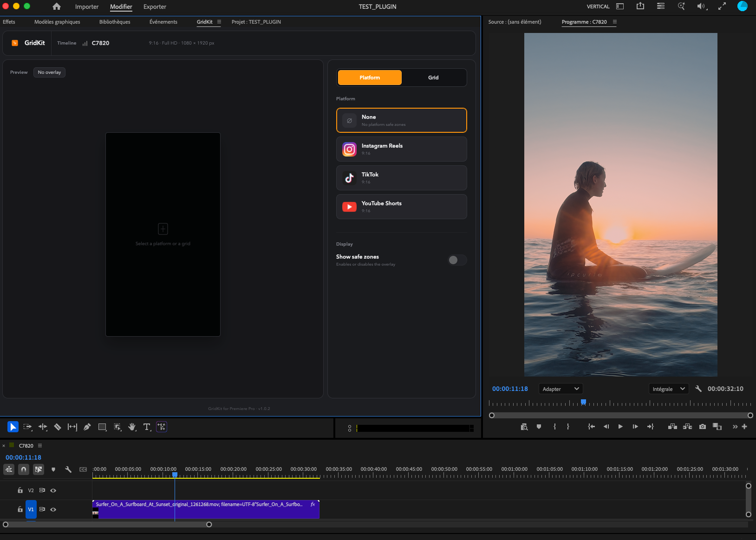Open Modèles graphiques panel tab

[x=57, y=22]
